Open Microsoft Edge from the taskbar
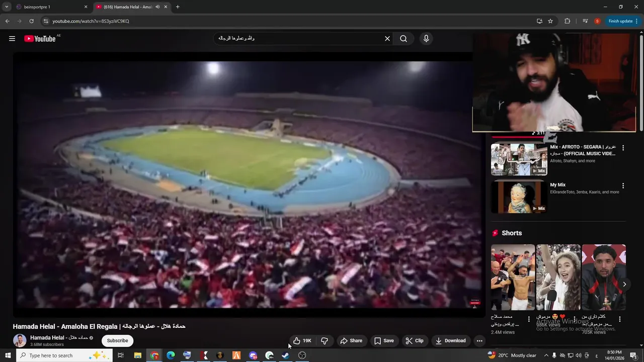This screenshot has width=644, height=362. [x=171, y=355]
